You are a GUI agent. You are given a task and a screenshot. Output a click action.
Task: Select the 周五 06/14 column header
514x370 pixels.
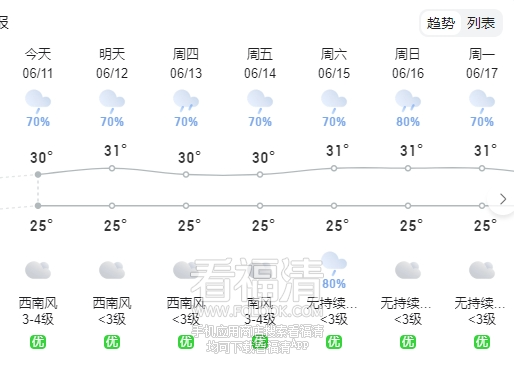point(260,63)
